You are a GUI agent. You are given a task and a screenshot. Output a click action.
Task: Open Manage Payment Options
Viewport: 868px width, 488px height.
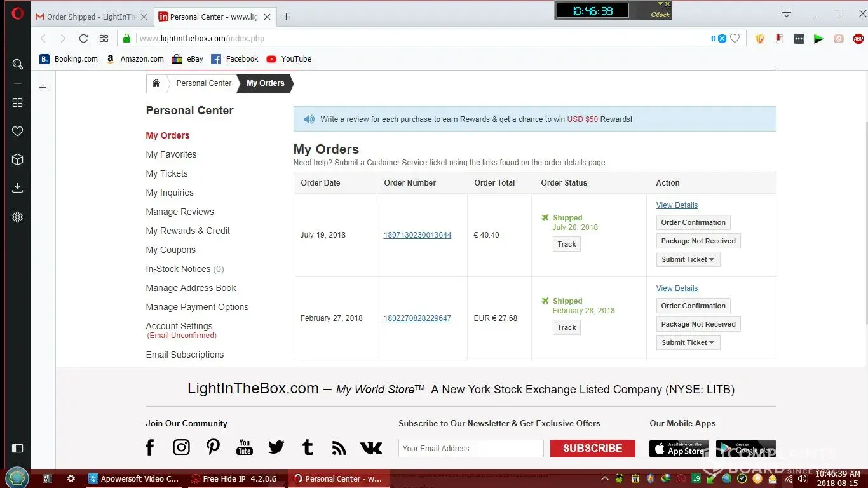(197, 307)
